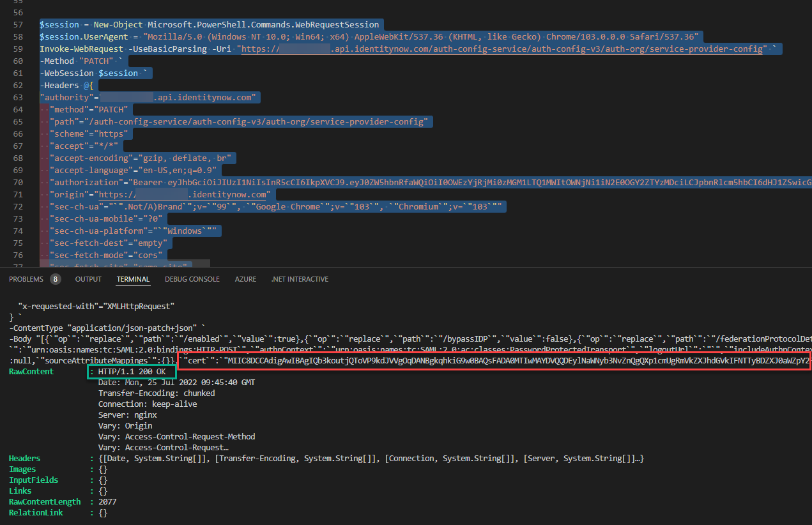Click line number 57 in the gutter
This screenshot has height=525, width=812.
pyautogui.click(x=17, y=25)
